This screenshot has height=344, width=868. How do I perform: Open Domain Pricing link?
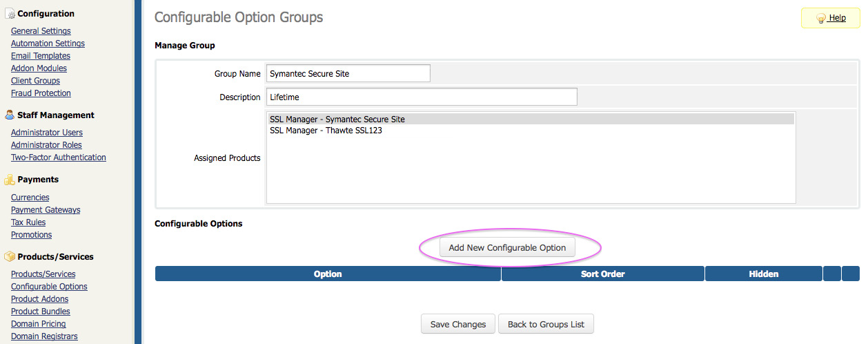[39, 324]
